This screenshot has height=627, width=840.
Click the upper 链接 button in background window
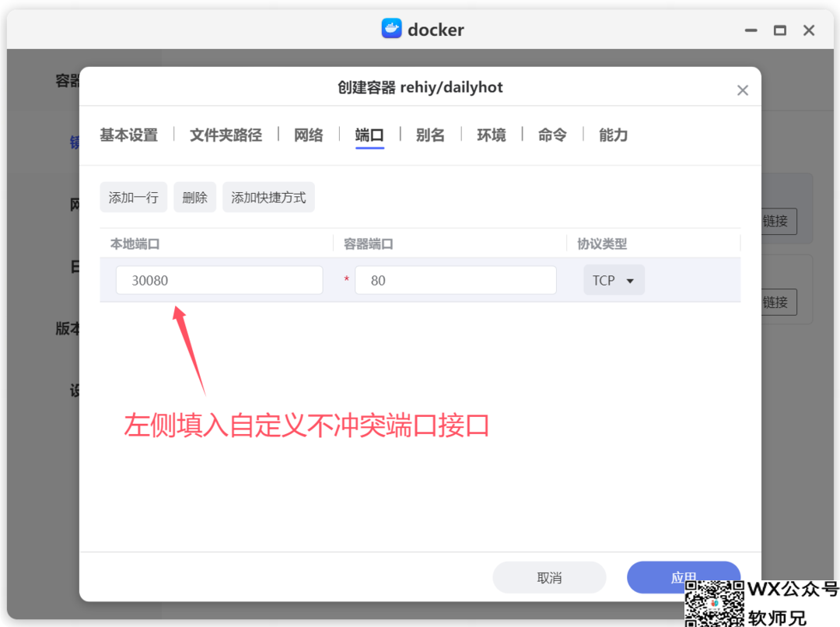(x=779, y=222)
